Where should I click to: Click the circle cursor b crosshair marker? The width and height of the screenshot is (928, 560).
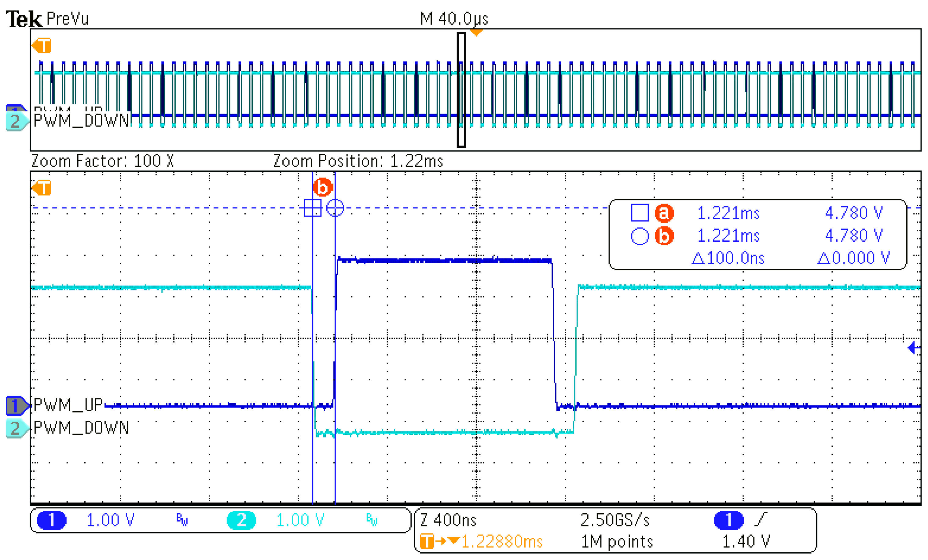pyautogui.click(x=335, y=208)
